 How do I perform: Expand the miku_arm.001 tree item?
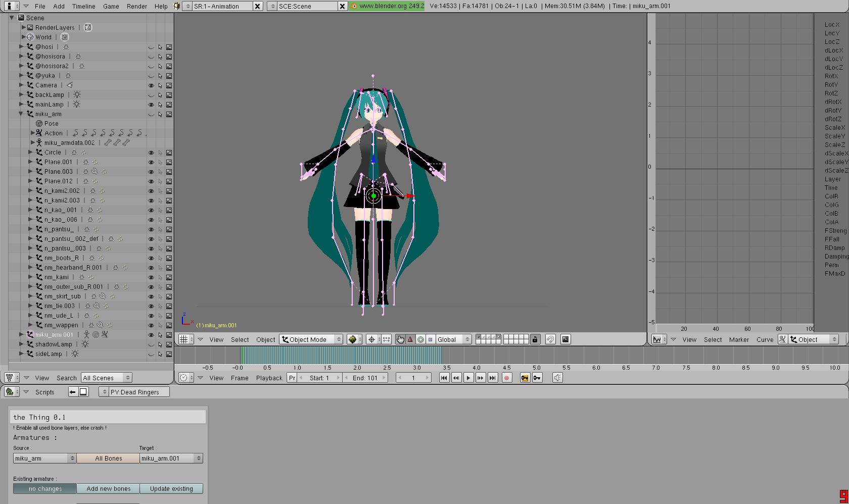pyautogui.click(x=21, y=334)
